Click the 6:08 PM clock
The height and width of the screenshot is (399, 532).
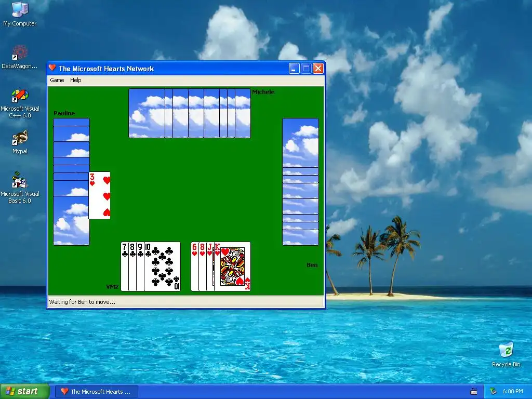(x=513, y=391)
